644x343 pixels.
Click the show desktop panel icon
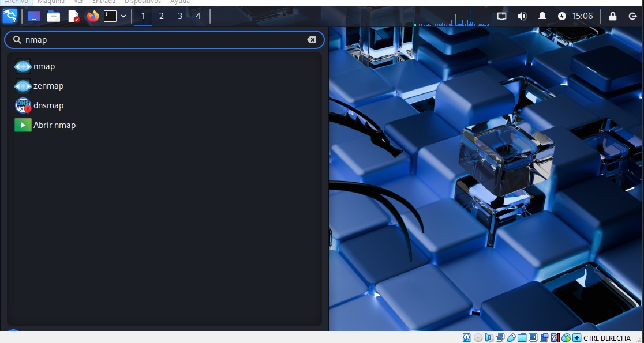34,16
